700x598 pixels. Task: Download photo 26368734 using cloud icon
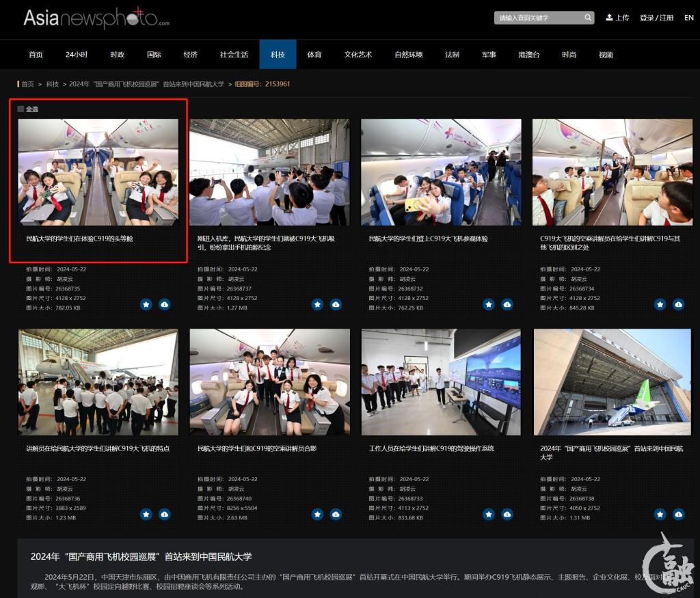pyautogui.click(x=678, y=304)
